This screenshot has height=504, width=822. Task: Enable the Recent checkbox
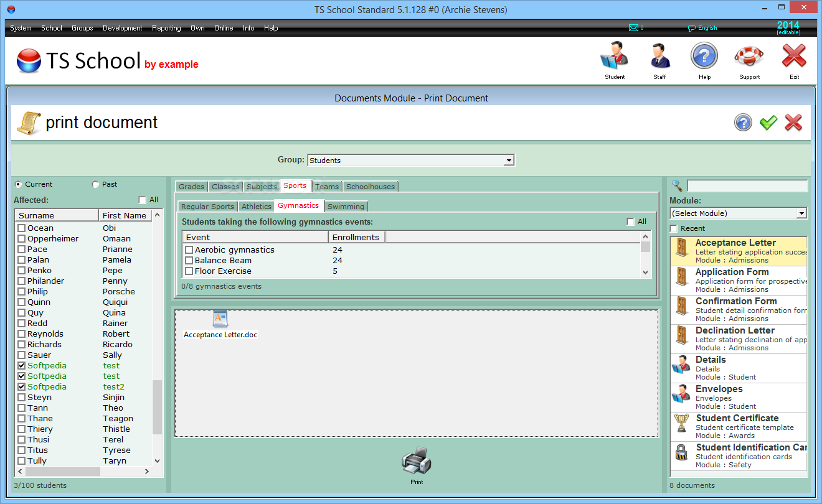(674, 228)
